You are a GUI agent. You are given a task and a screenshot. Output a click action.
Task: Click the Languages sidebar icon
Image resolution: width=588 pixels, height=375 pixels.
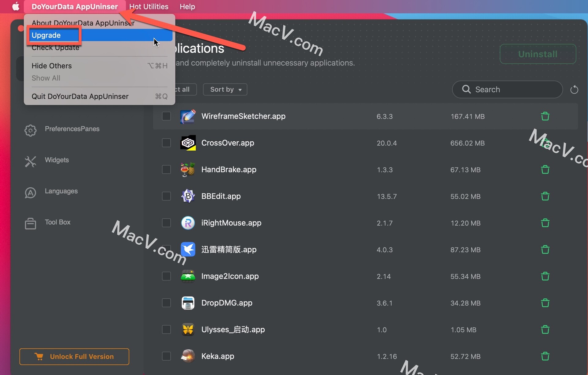(30, 193)
